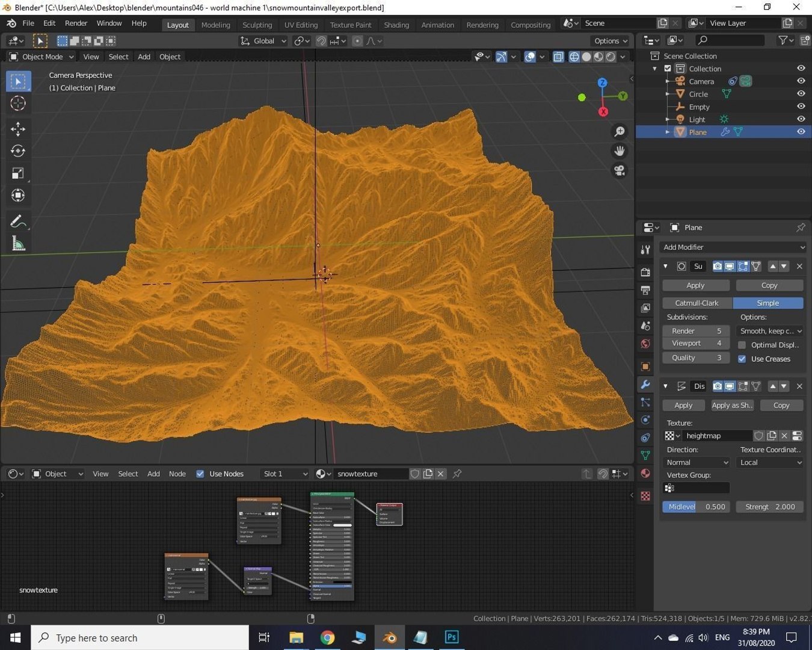The width and height of the screenshot is (812, 650).
Task: Open the Object properties tab icon
Action: click(645, 367)
